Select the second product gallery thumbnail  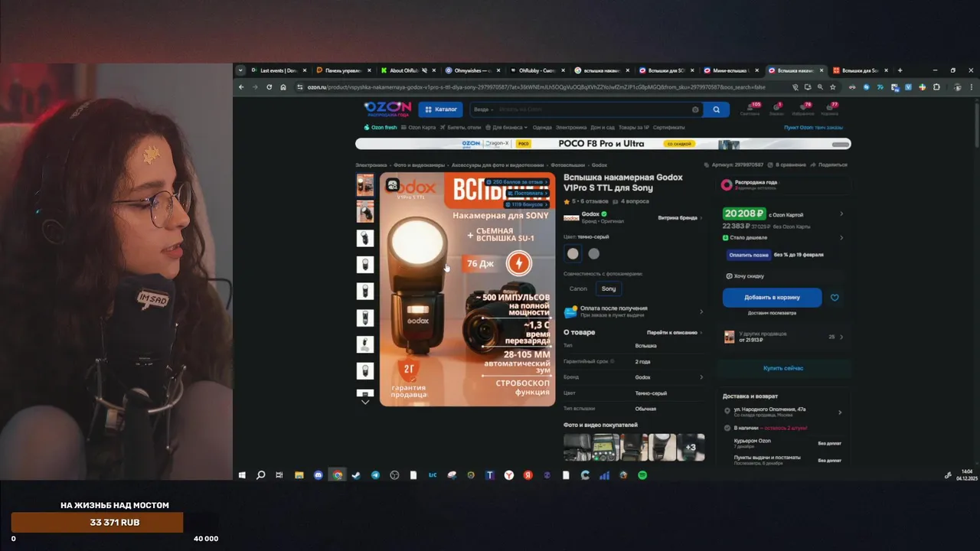click(x=365, y=211)
